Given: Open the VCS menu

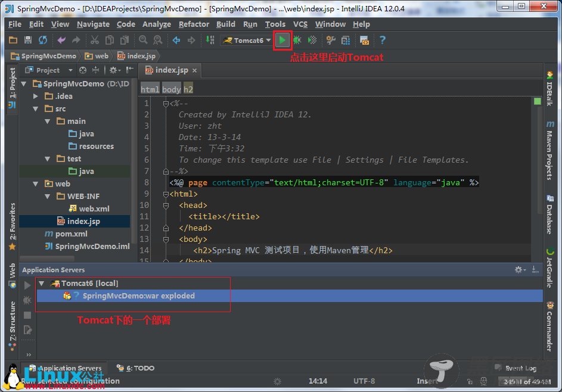Looking at the screenshot, I should tap(300, 24).
